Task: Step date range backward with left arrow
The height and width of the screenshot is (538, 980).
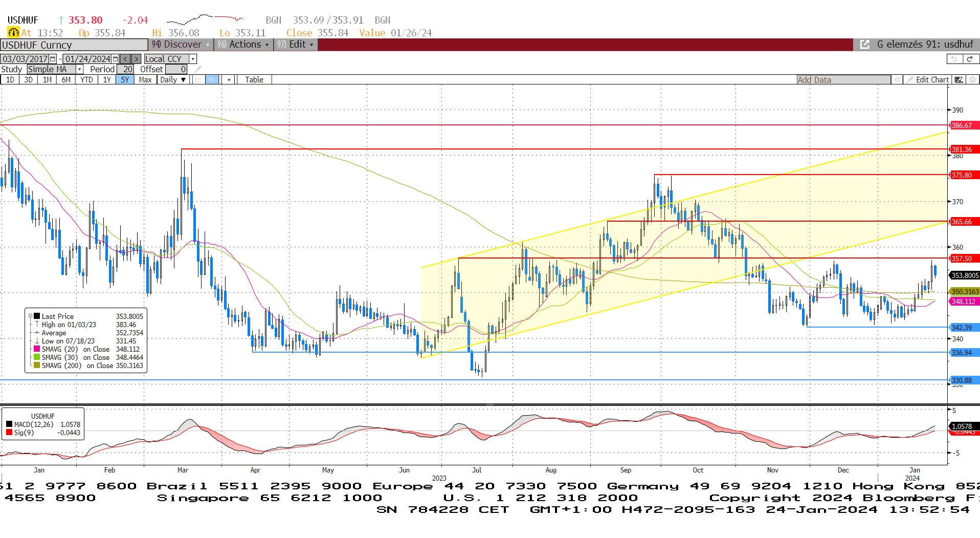Action: [126, 59]
